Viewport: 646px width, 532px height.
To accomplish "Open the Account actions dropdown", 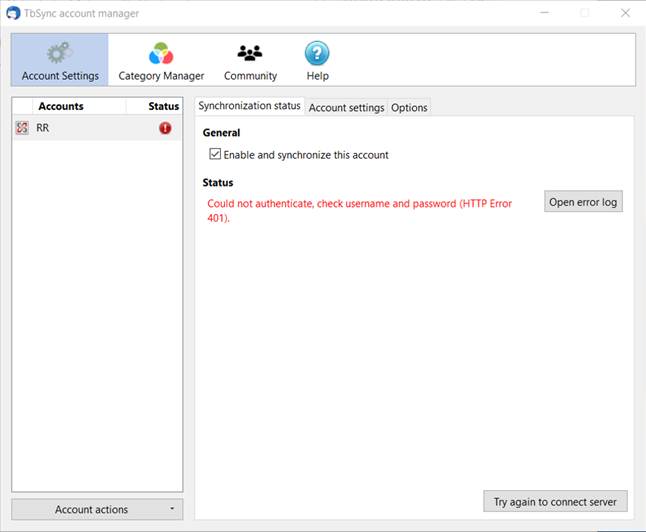I will coord(97,509).
